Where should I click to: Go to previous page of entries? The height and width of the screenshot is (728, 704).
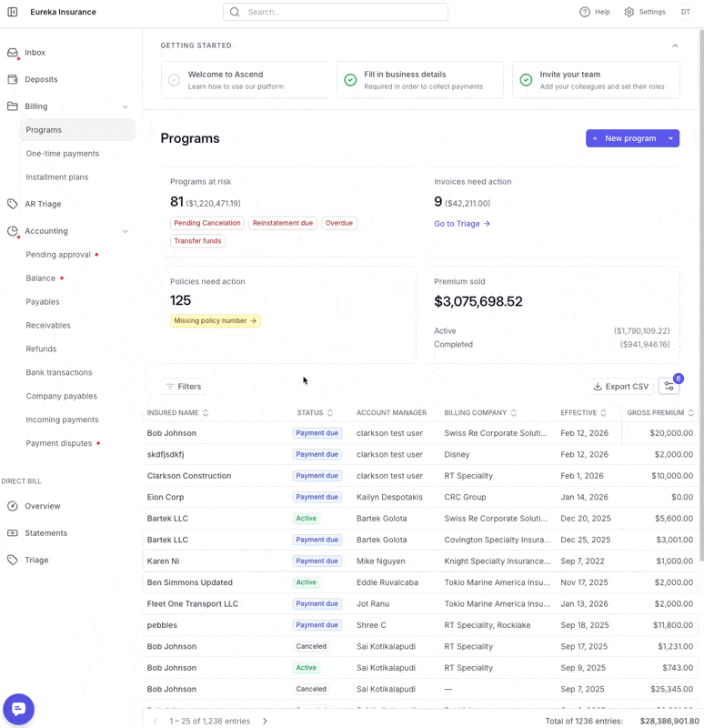pos(155,721)
